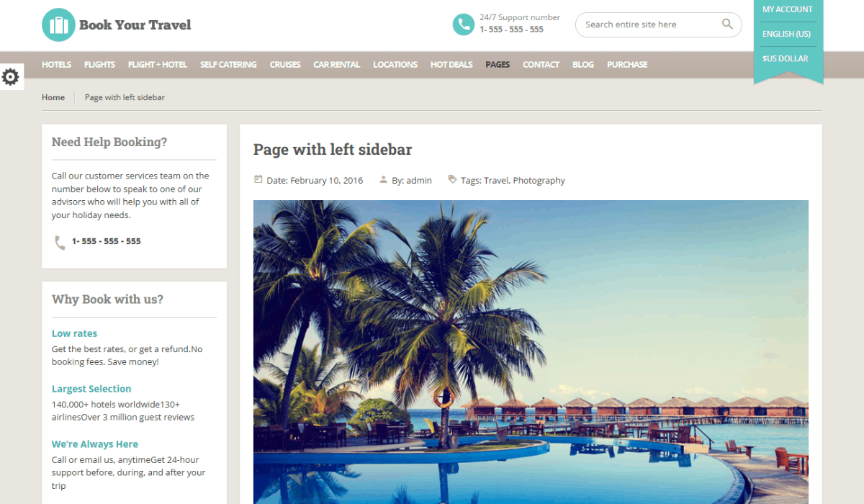Viewport: 864px width, 504px height.
Task: Click the sidebar phone handset icon
Action: point(60,243)
